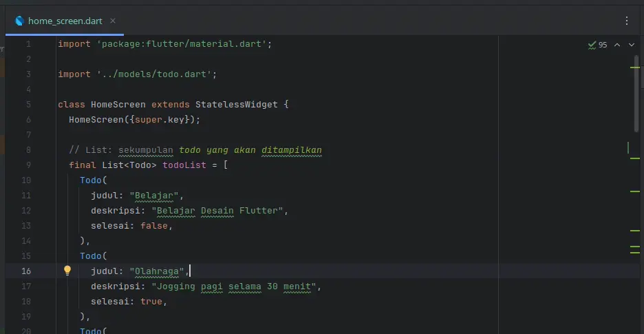
Task: Click line number 18 in the gutter
Action: (26, 302)
